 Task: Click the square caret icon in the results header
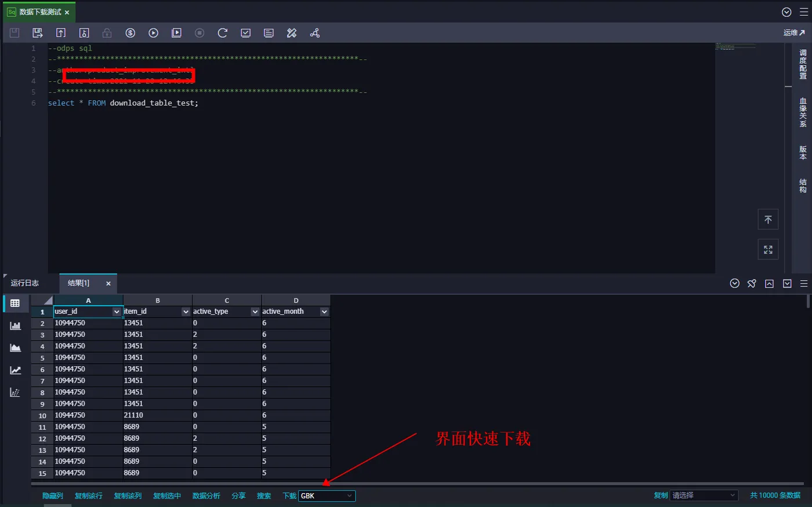(769, 284)
